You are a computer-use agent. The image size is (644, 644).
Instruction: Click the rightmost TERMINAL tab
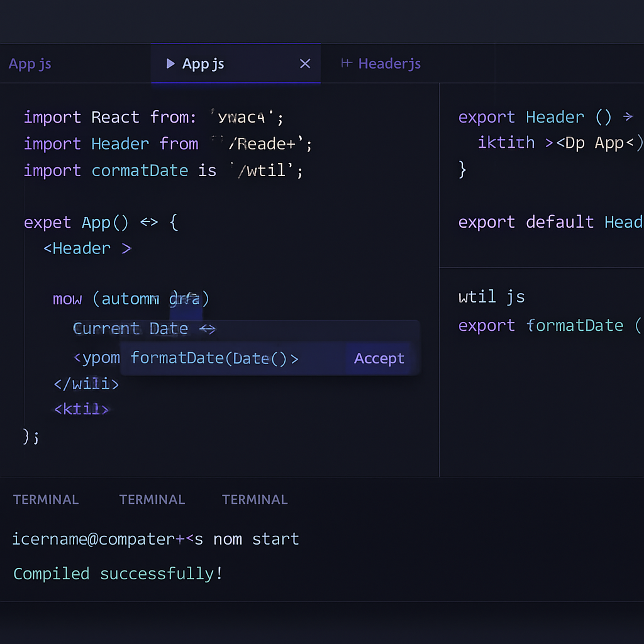pyautogui.click(x=255, y=499)
